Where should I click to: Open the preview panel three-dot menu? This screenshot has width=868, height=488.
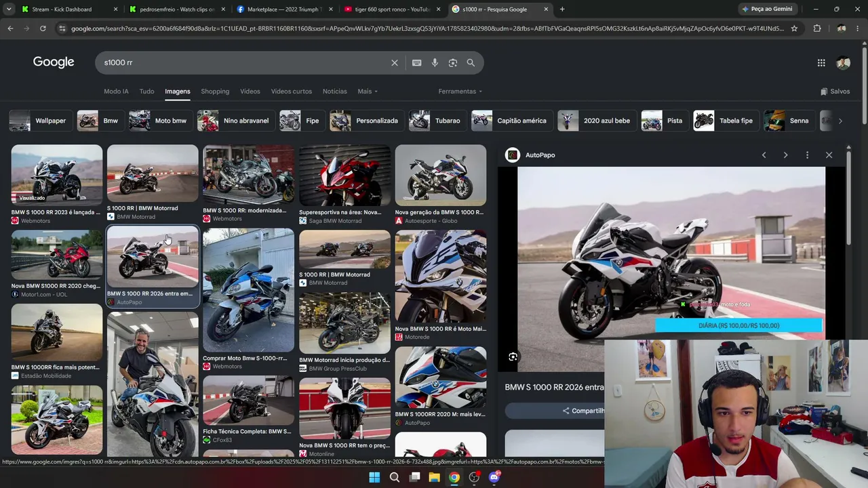click(x=807, y=155)
